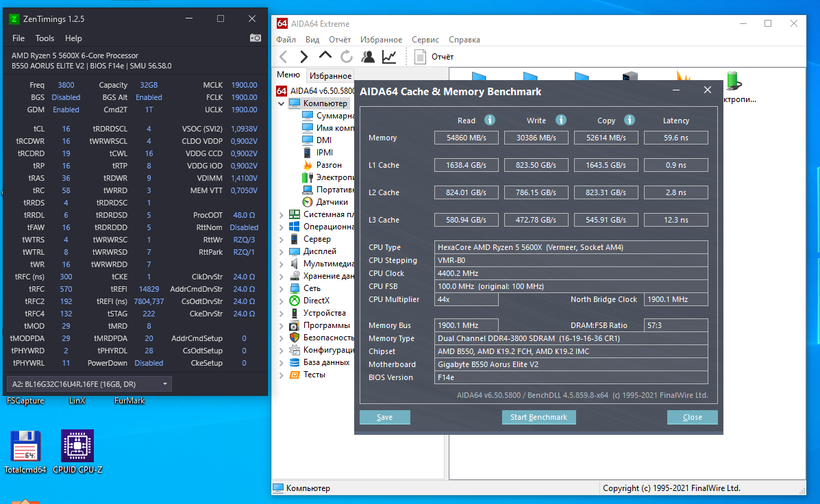Select the Разгон overclock tree item
Viewport: 820px width, 504px height.
(x=329, y=164)
